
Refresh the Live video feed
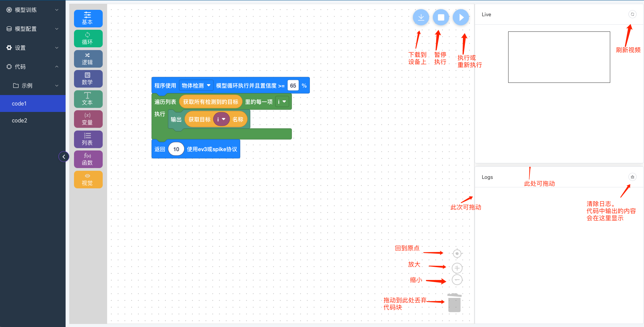click(632, 14)
